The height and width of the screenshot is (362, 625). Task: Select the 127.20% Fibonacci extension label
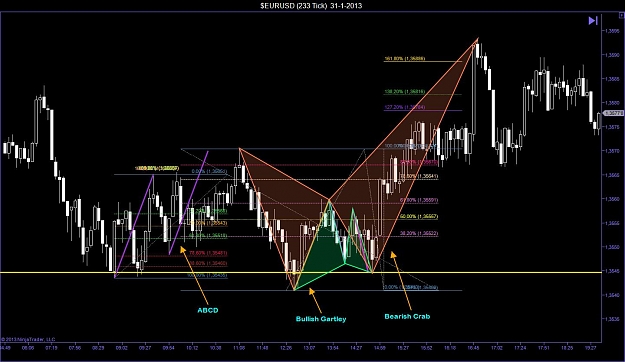[x=405, y=107]
